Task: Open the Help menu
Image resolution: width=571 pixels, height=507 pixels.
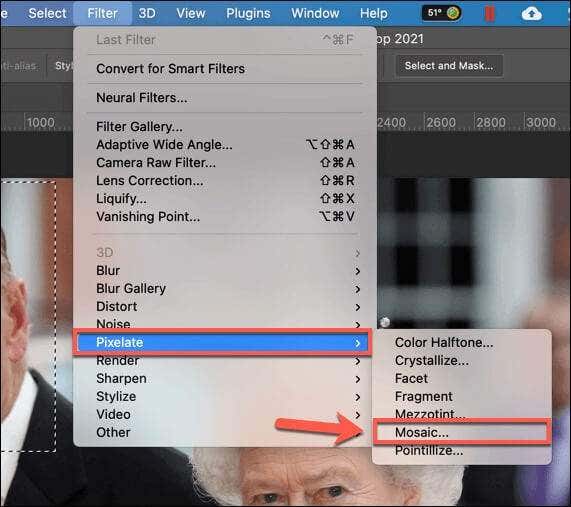Action: (x=373, y=13)
